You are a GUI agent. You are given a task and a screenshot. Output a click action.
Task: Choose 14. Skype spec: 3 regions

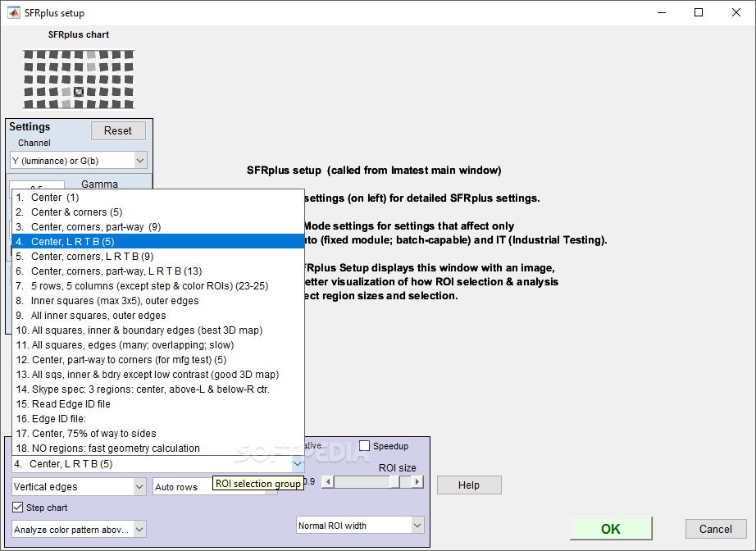(x=158, y=389)
